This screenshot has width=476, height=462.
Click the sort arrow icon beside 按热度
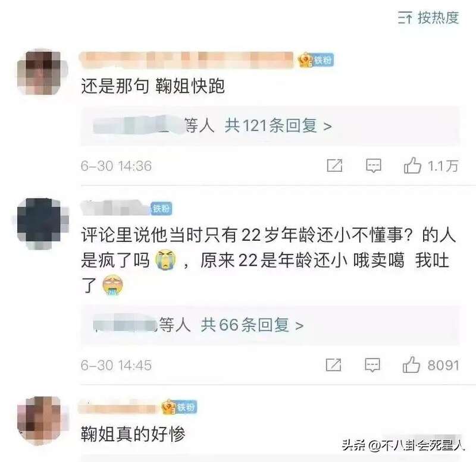pos(405,18)
